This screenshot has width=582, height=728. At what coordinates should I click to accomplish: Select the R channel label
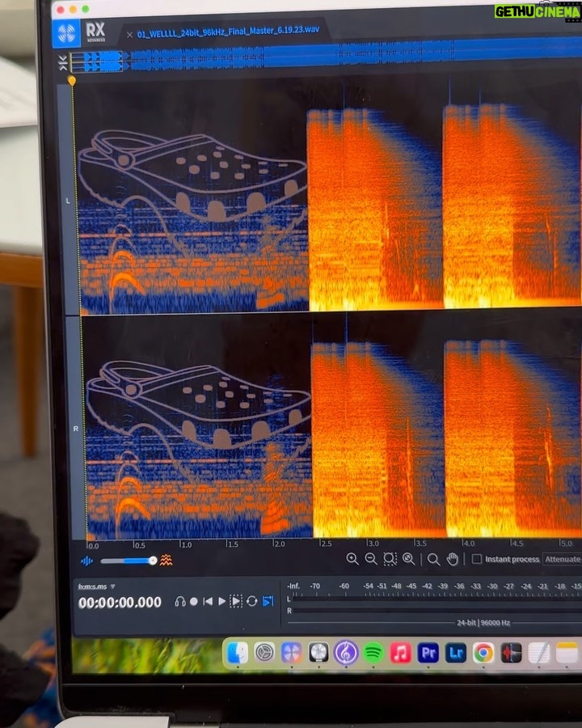[76, 429]
